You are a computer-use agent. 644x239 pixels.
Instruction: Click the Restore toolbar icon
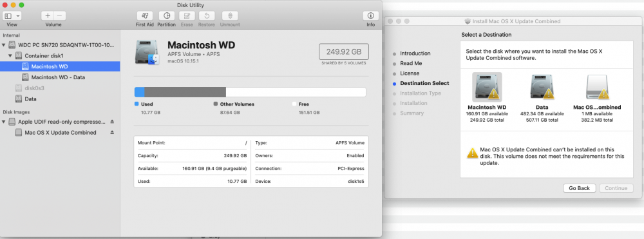click(207, 16)
